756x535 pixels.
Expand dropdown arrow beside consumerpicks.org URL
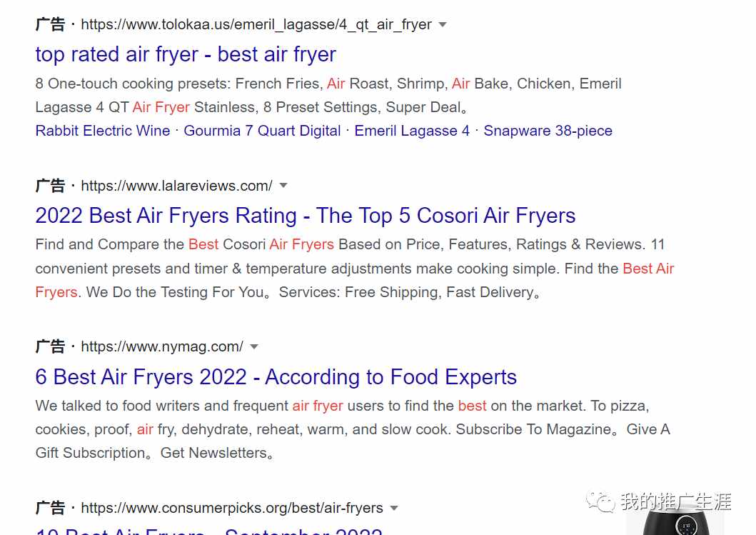(394, 508)
